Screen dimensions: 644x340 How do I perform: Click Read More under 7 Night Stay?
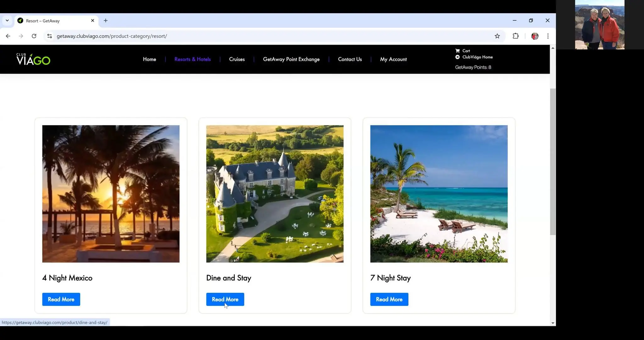pos(389,299)
